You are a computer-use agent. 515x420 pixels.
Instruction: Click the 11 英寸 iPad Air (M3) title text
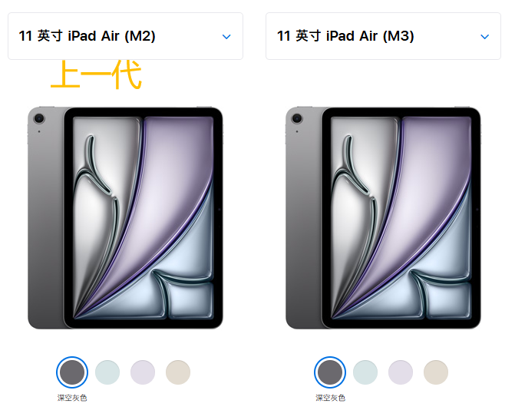[345, 36]
